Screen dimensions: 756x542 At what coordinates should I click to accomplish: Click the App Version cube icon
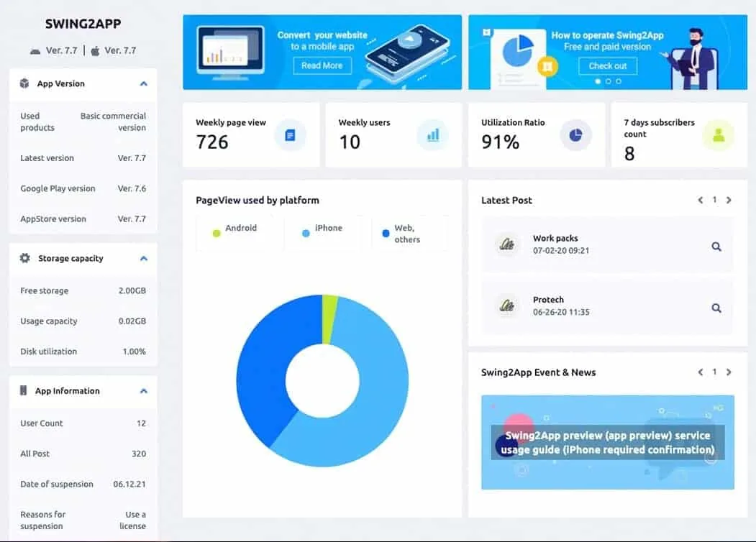[25, 83]
